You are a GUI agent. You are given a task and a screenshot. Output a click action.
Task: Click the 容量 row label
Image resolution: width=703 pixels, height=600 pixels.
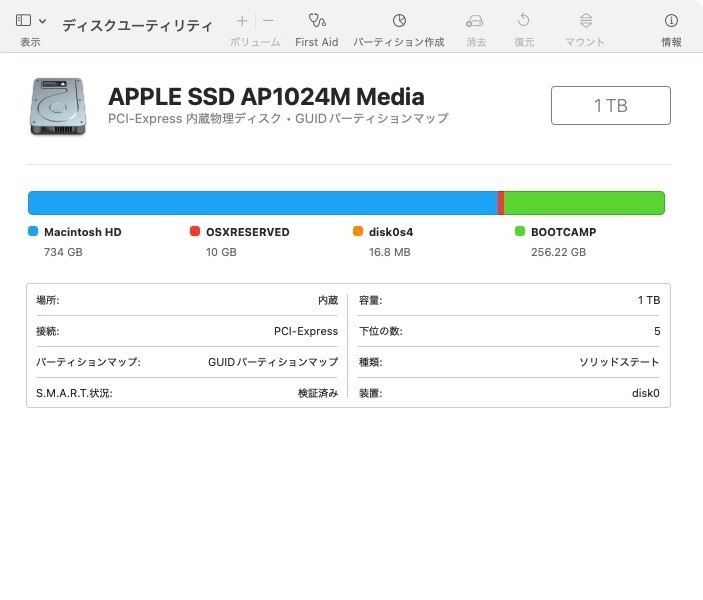pos(370,300)
